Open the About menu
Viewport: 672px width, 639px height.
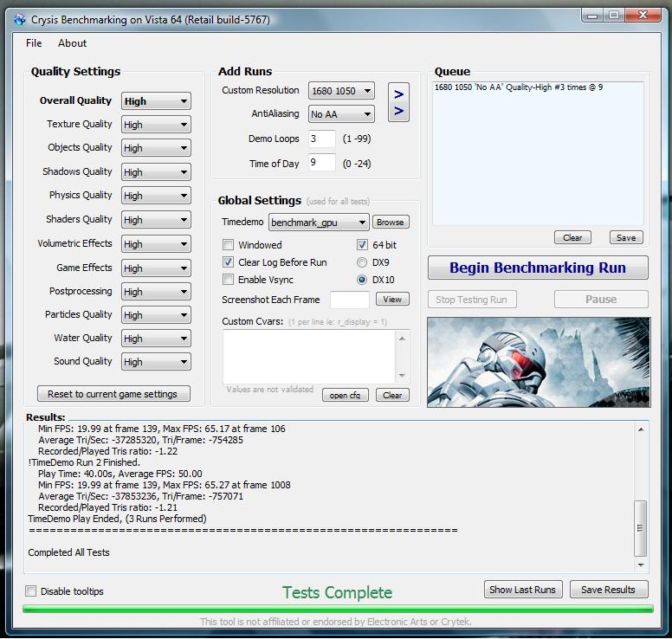point(72,43)
